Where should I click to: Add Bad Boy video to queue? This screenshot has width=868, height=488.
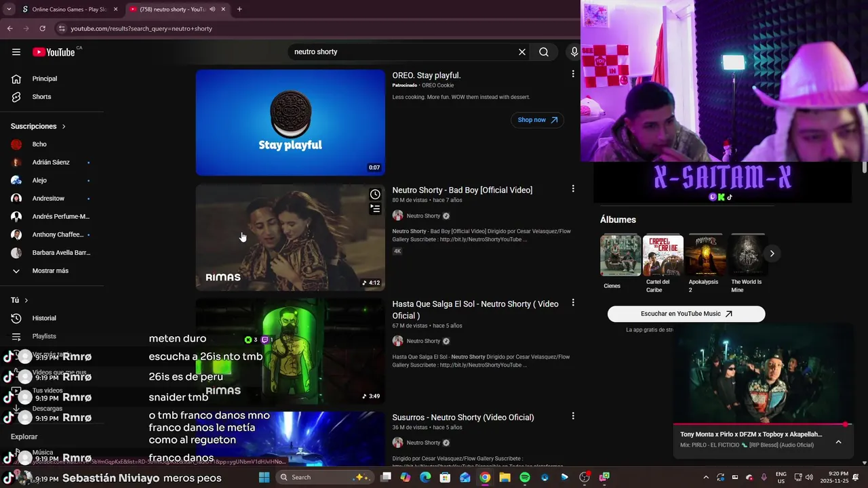[x=375, y=209]
